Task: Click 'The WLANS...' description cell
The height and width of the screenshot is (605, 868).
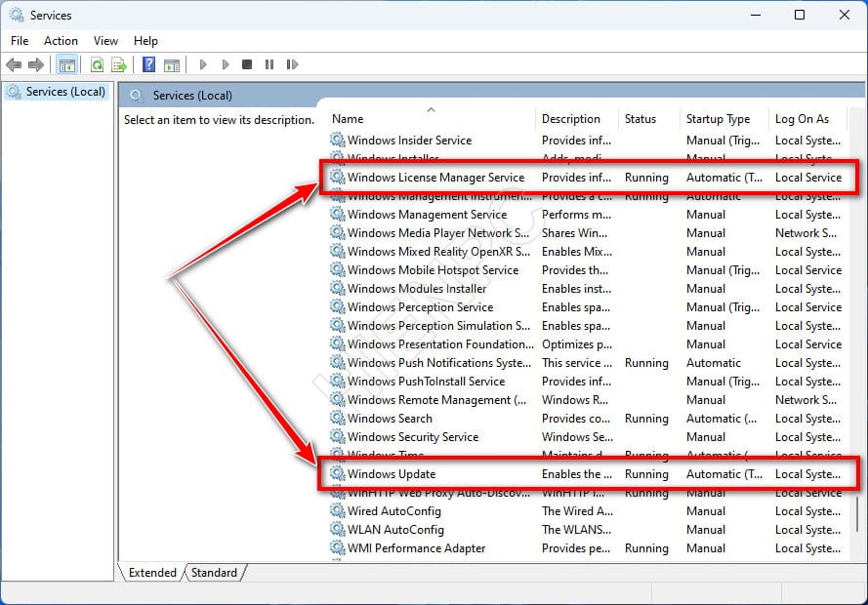Action: pyautogui.click(x=577, y=530)
